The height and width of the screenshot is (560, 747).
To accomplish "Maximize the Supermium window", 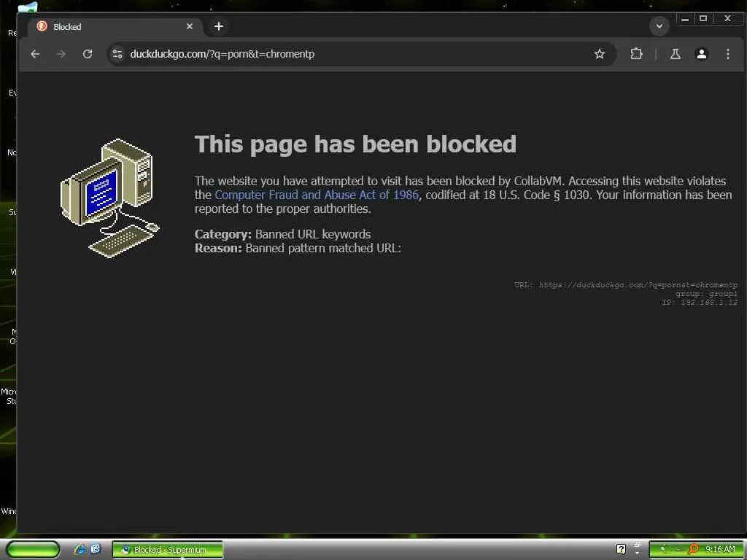I will (703, 19).
